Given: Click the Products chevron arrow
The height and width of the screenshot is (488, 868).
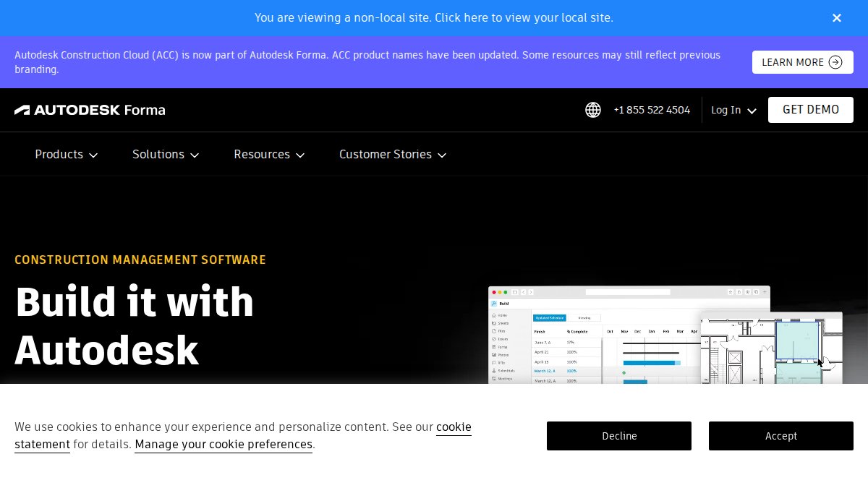Looking at the screenshot, I should [x=93, y=155].
